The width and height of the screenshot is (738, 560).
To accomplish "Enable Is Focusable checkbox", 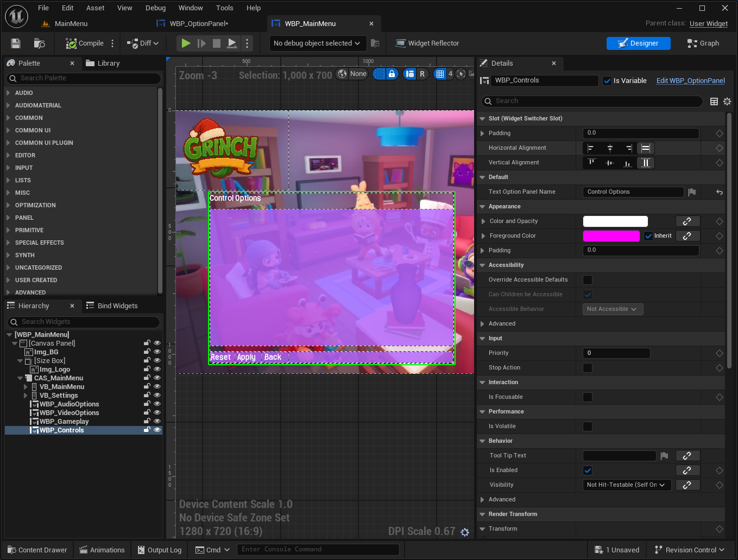I will click(x=588, y=397).
